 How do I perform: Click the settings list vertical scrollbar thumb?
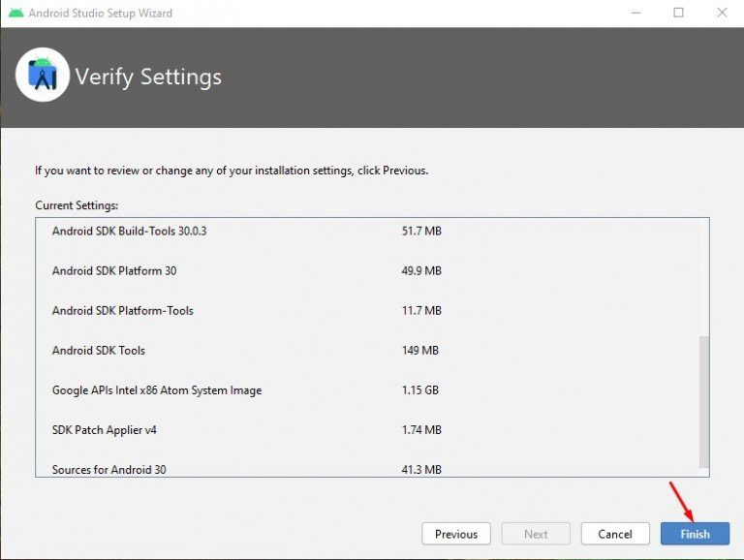click(x=704, y=402)
